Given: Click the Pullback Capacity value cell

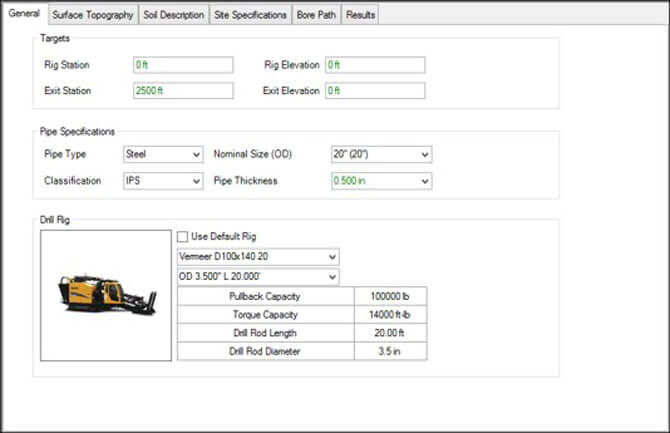Looking at the screenshot, I should coord(390,297).
